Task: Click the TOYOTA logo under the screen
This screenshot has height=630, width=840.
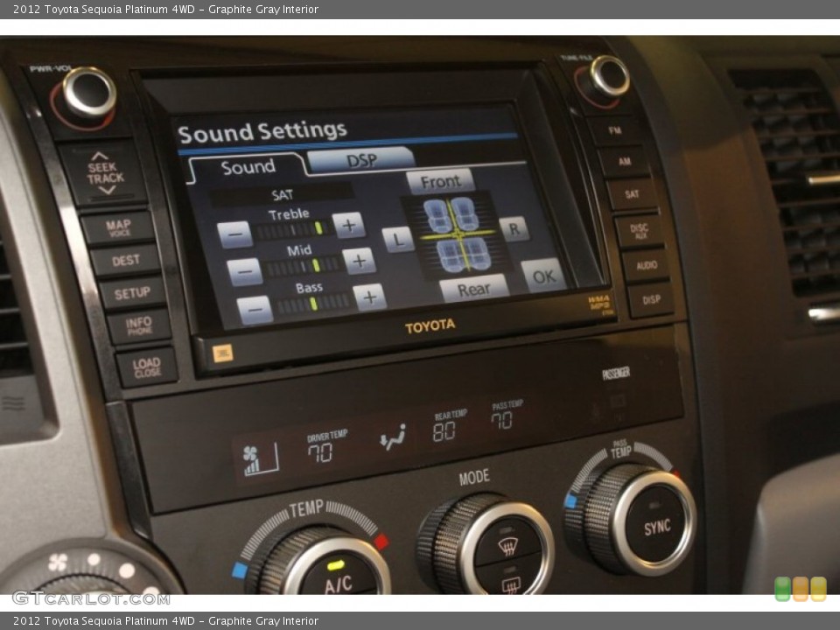Action: [430, 326]
